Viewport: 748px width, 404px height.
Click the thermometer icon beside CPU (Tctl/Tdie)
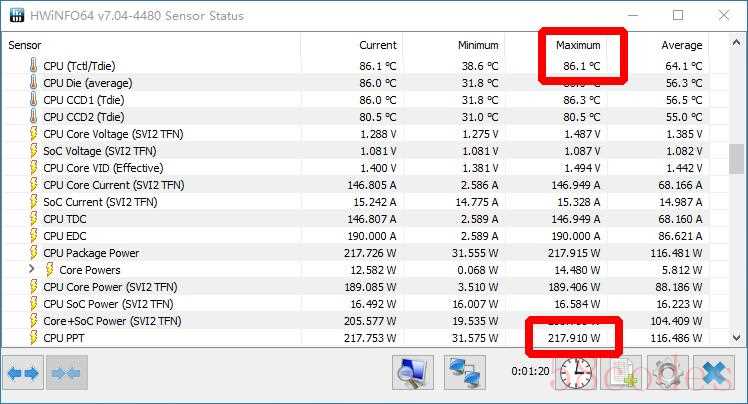coord(33,66)
